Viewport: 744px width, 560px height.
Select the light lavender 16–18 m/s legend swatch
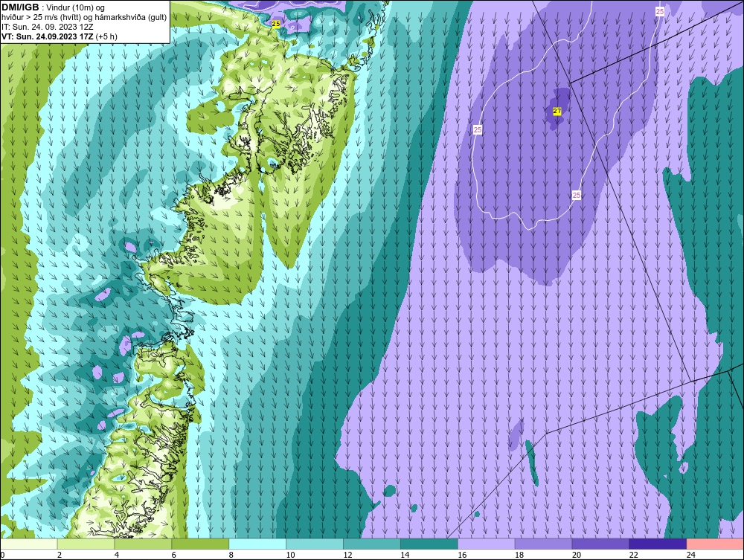[487, 544]
